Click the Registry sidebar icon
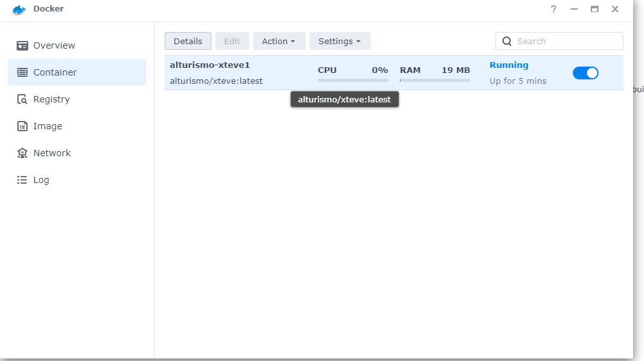The width and height of the screenshot is (644, 361). (22, 99)
